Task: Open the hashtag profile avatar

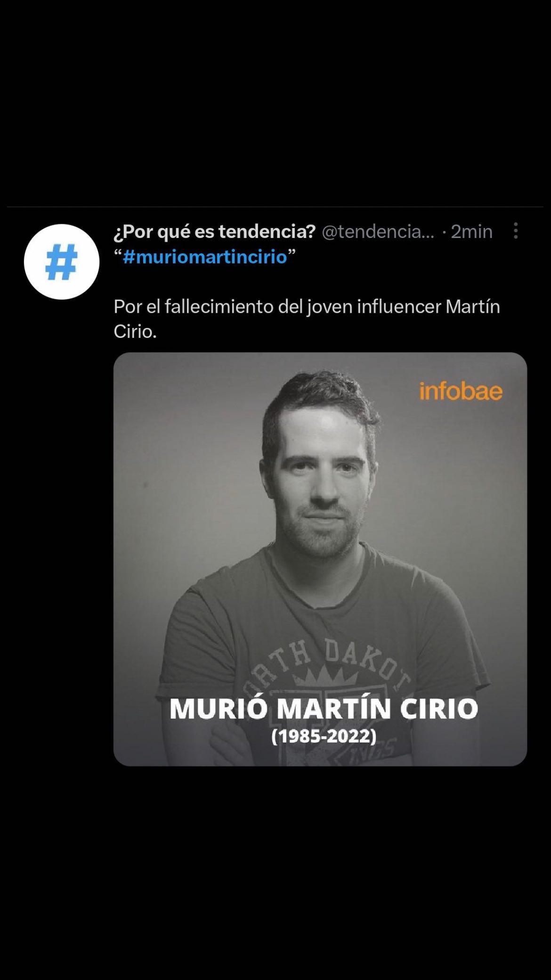Action: coord(62,261)
